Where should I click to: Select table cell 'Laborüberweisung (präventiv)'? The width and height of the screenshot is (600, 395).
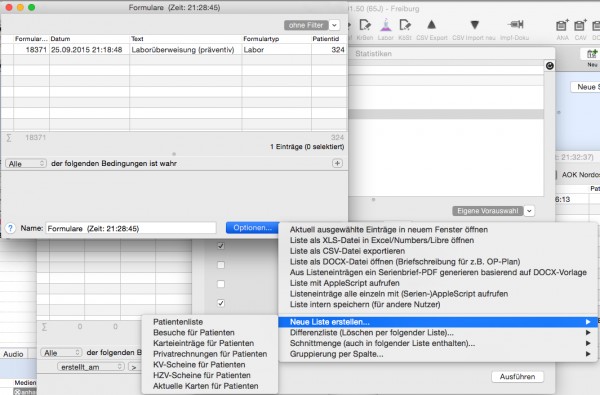pos(186,50)
